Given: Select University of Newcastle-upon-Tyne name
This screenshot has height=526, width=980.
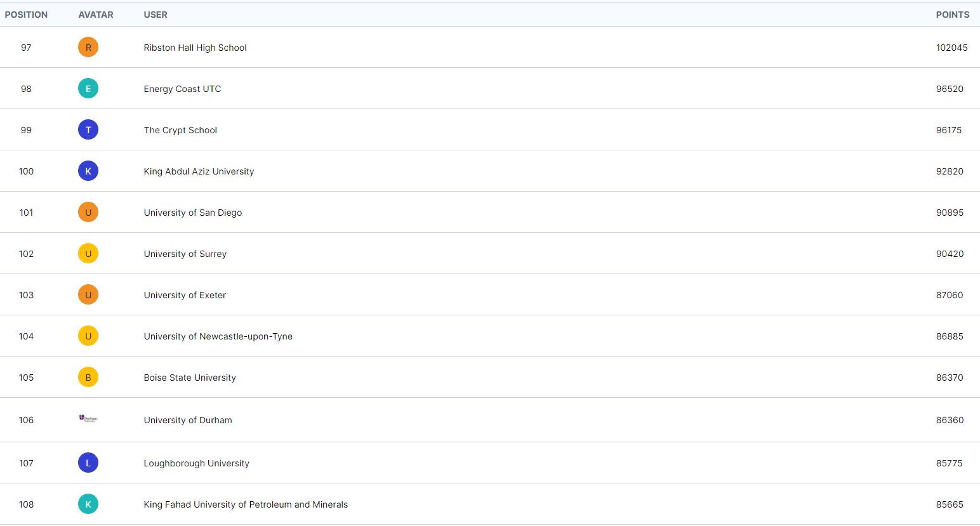Looking at the screenshot, I should (218, 336).
